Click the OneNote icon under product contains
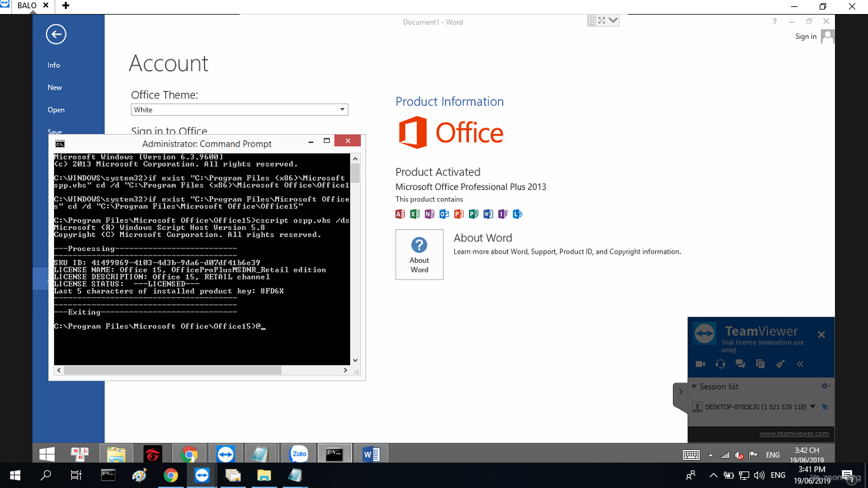The image size is (868, 488). [430, 214]
